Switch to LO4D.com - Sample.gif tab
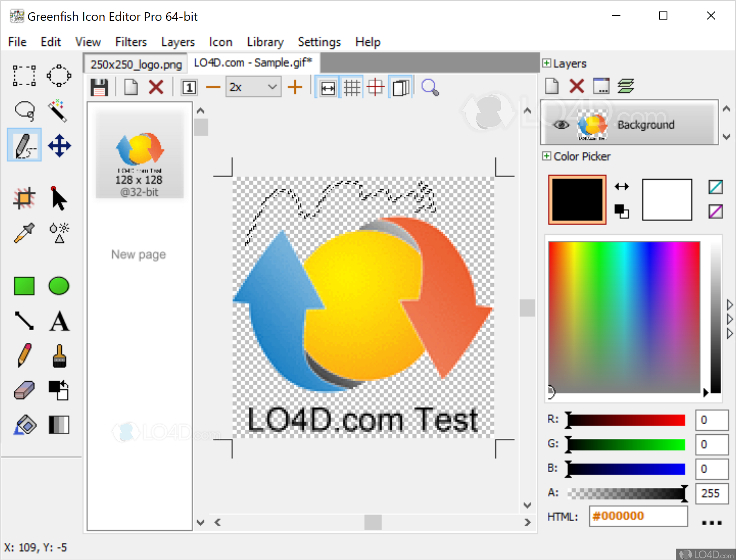 (x=253, y=63)
